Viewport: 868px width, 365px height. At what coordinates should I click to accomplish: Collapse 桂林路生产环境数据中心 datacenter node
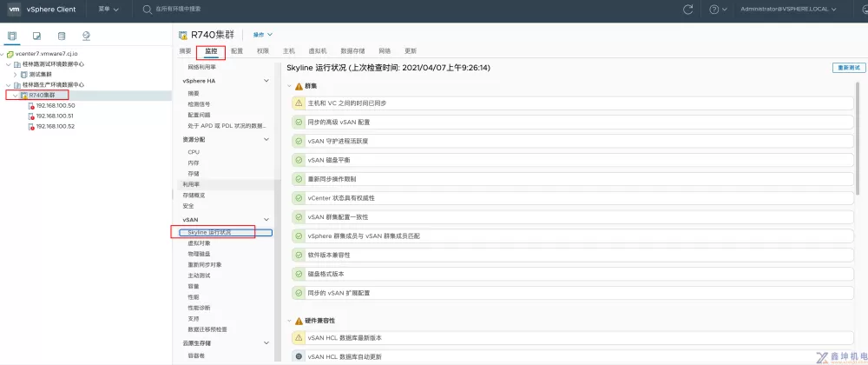(x=9, y=85)
